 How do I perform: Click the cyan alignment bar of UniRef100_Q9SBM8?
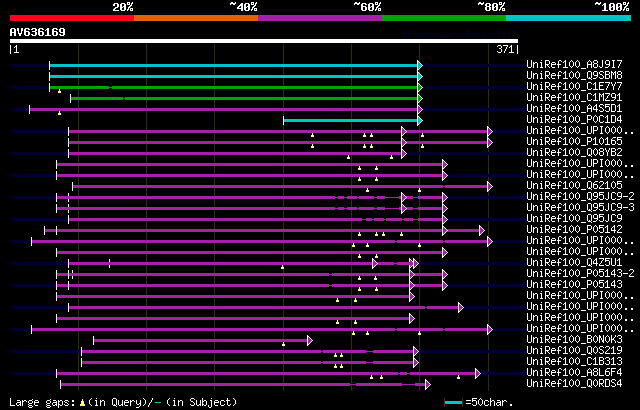pos(233,76)
